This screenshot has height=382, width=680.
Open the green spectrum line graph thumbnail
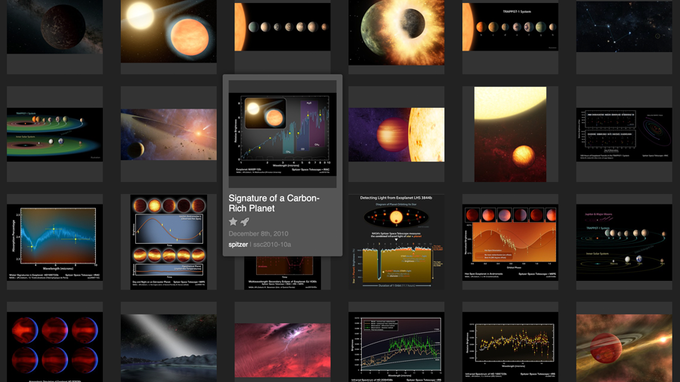click(396, 347)
